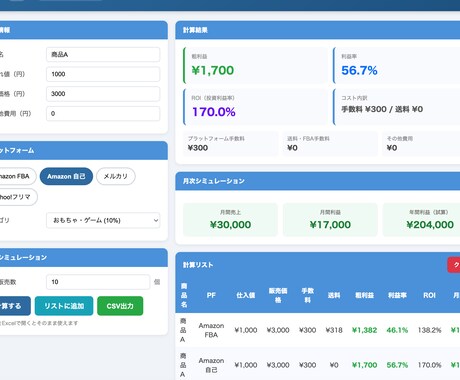Click the product name field containing 商品A

(103, 54)
